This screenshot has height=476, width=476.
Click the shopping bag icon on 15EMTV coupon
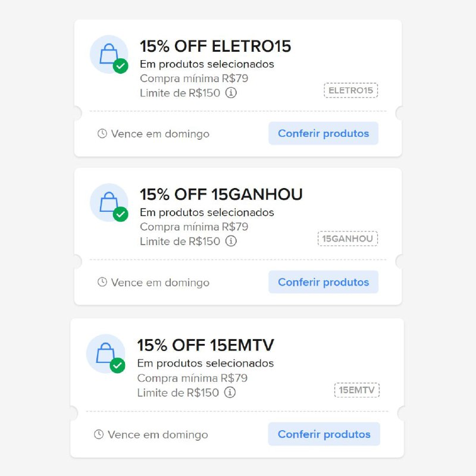click(x=105, y=353)
